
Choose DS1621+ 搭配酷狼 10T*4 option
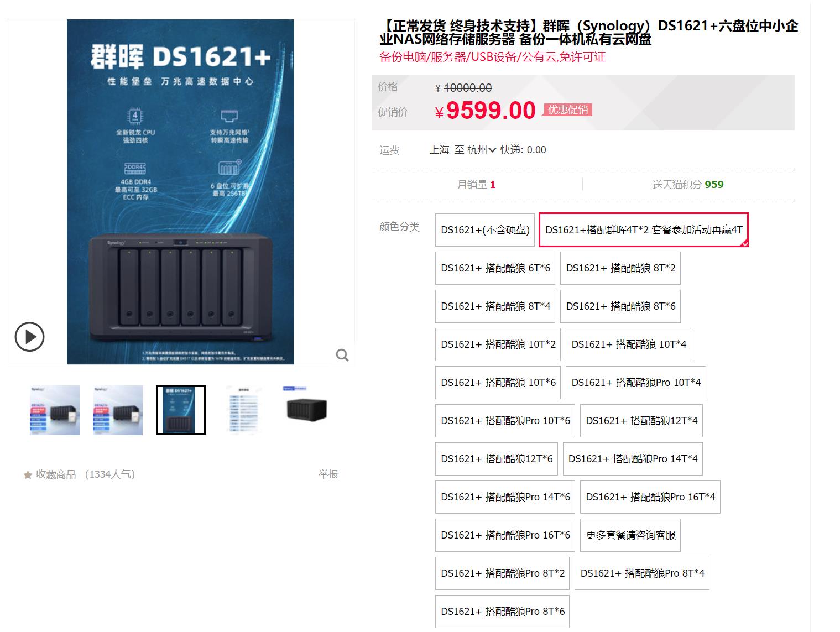629,344
